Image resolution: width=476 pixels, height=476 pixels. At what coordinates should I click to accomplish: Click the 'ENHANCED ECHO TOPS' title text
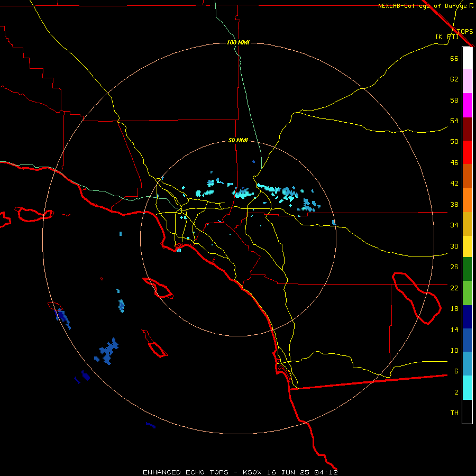(186, 472)
